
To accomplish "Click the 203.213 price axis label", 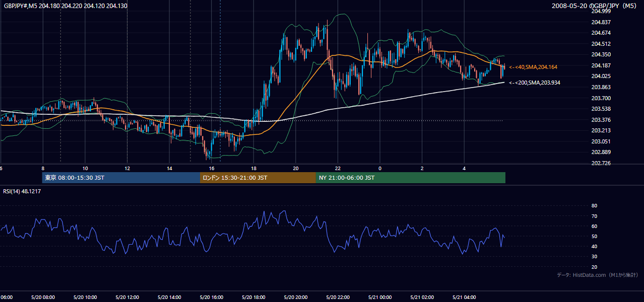I will pos(601,130).
